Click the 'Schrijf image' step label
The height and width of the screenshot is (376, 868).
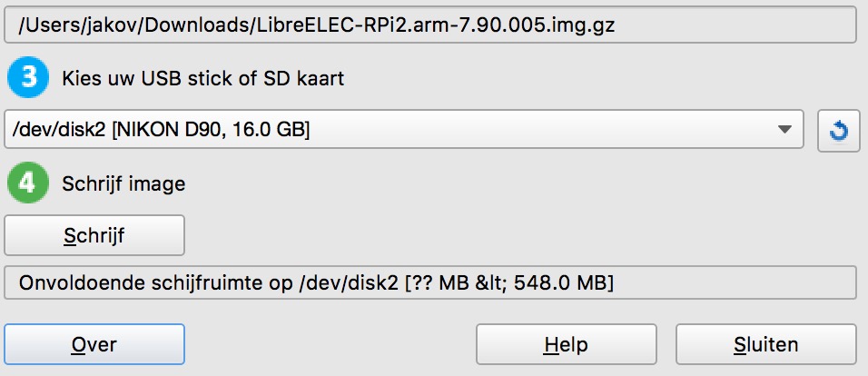click(123, 183)
